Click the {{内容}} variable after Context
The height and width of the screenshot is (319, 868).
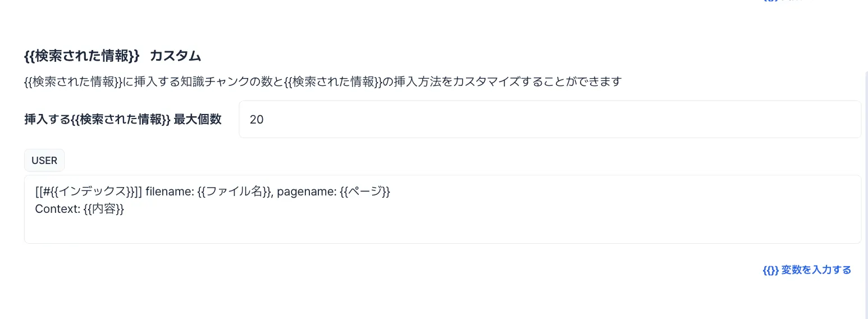104,209
